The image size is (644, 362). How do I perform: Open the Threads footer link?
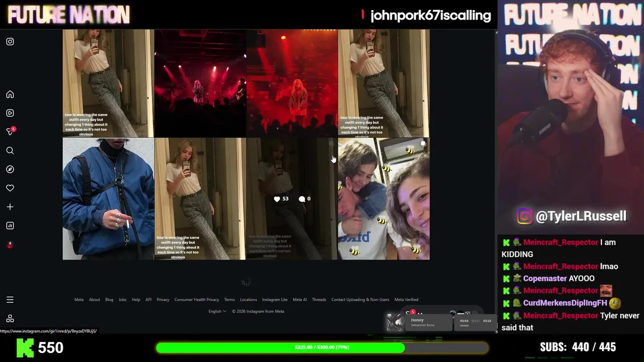tap(319, 300)
